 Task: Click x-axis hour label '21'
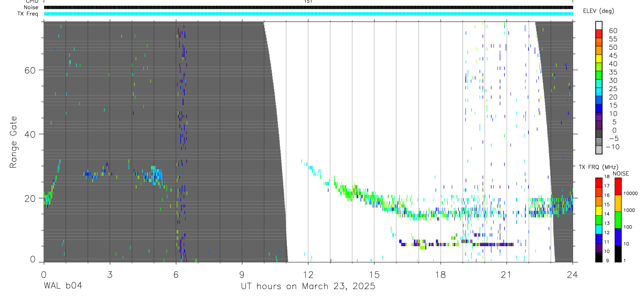(506, 274)
